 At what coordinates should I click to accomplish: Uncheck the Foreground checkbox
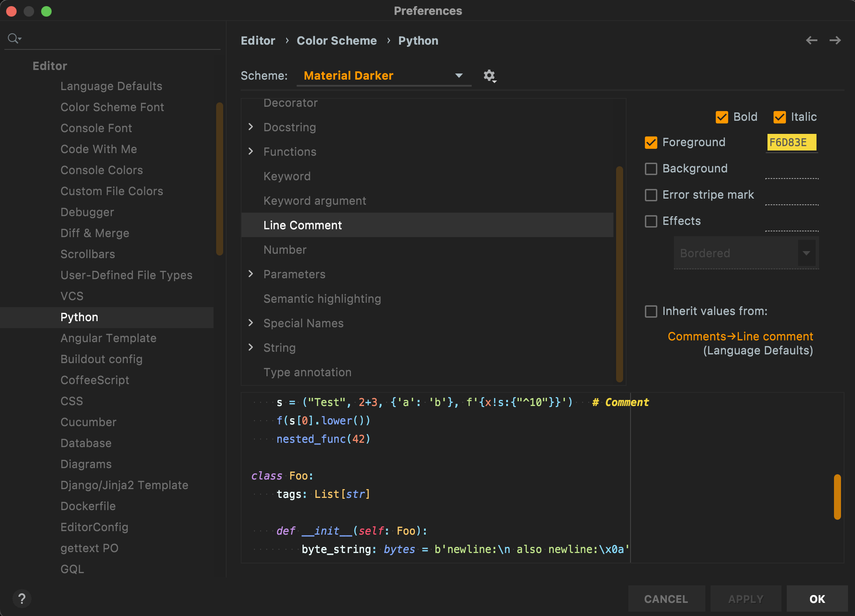click(x=651, y=143)
